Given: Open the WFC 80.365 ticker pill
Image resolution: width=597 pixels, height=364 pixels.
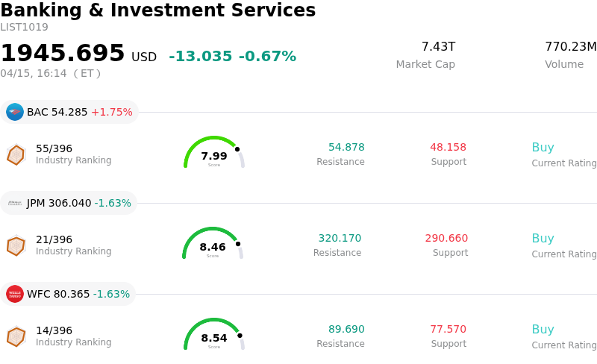Looking at the screenshot, I should pyautogui.click(x=68, y=294).
